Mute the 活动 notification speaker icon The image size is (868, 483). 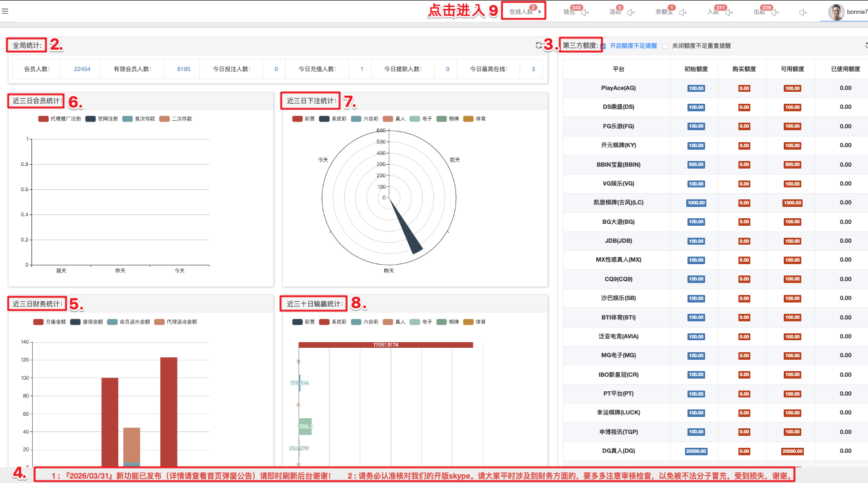click(x=631, y=13)
